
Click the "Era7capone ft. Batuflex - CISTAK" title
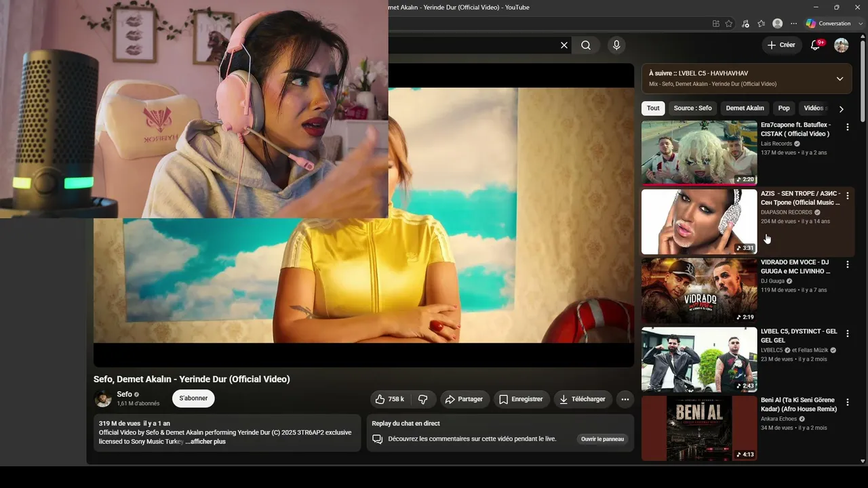(x=795, y=129)
